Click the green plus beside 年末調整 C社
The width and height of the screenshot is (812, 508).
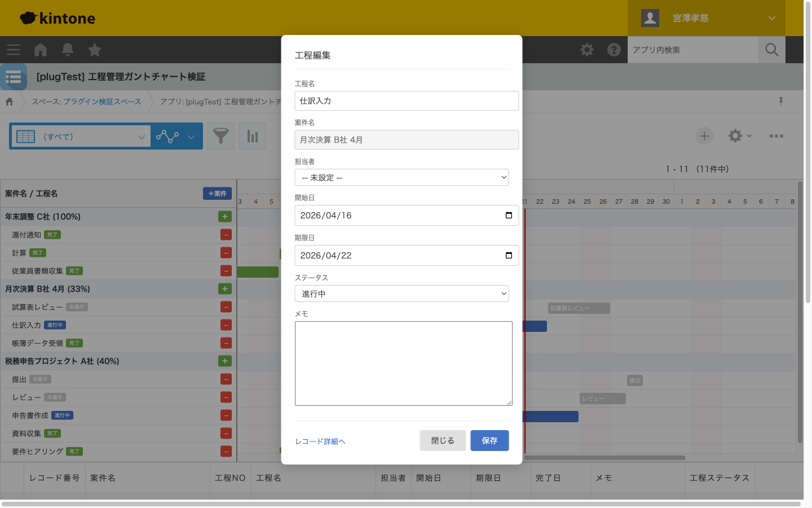point(225,217)
